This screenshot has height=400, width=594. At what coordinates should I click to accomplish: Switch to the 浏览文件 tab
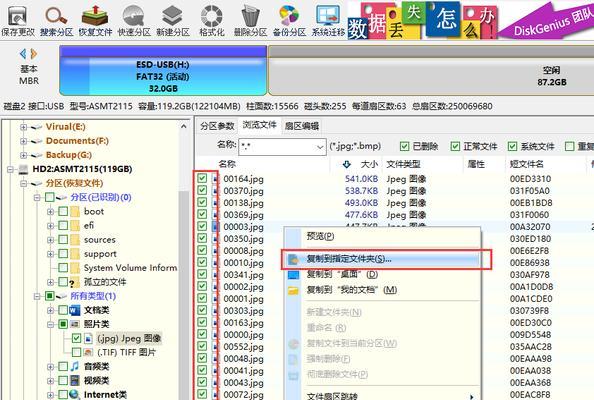[259, 125]
